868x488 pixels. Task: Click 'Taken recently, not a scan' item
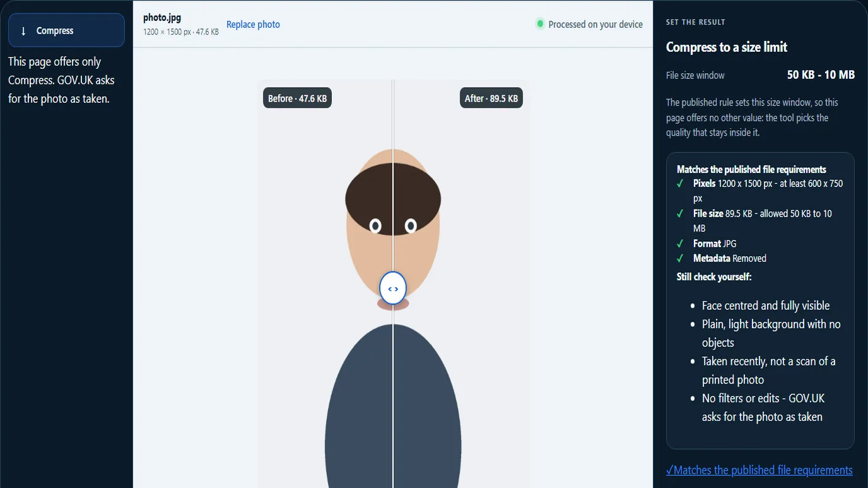click(769, 371)
